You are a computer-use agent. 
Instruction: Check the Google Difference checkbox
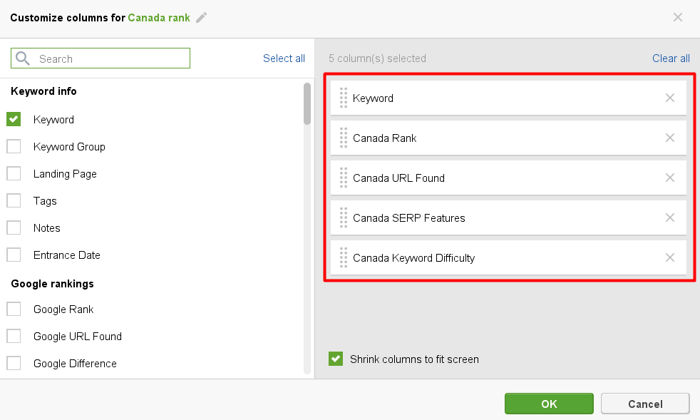[13, 363]
